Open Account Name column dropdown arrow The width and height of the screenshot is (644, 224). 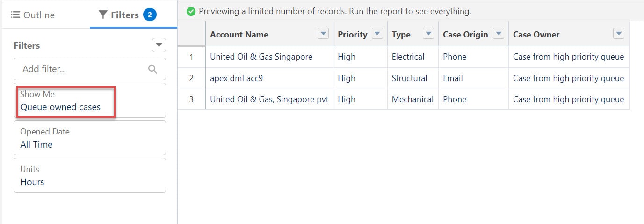[323, 34]
